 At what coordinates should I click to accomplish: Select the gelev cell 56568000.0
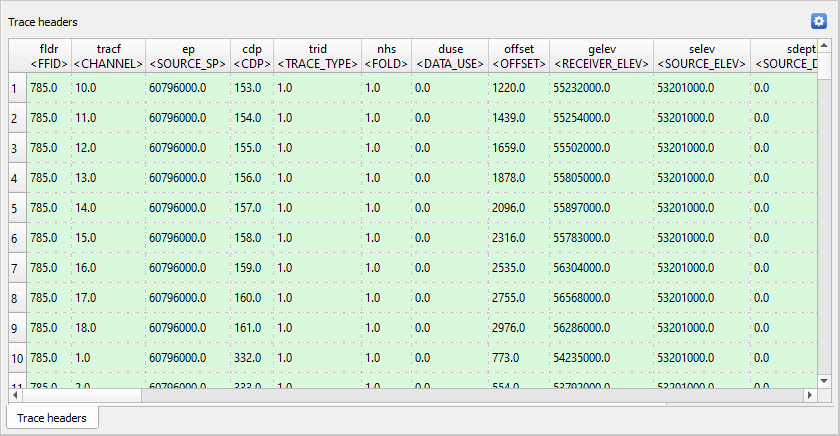601,298
